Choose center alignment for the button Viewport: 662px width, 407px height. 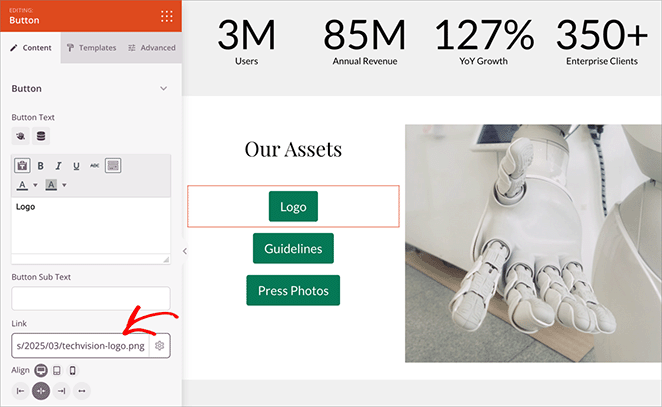(41, 391)
